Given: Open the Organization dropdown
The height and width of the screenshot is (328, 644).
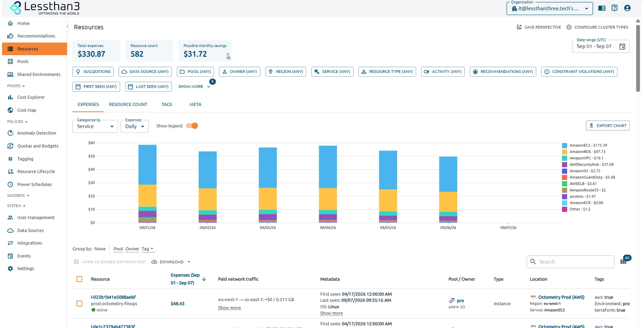Looking at the screenshot, I should click(x=550, y=9).
